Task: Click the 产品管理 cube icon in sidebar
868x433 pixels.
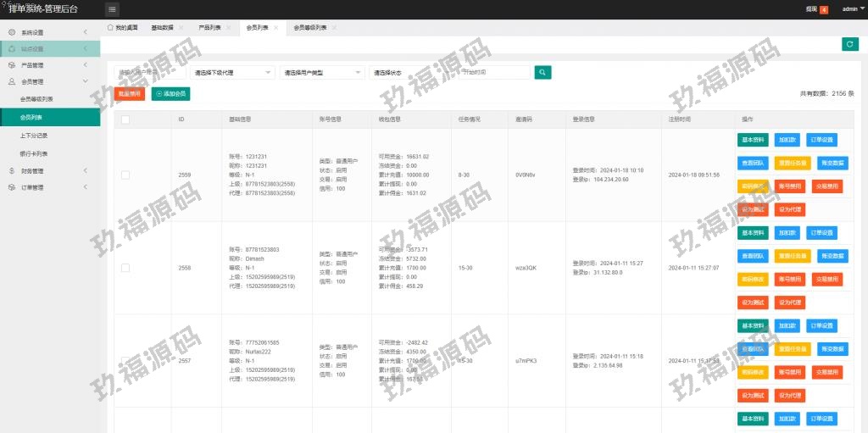Action: (x=11, y=65)
